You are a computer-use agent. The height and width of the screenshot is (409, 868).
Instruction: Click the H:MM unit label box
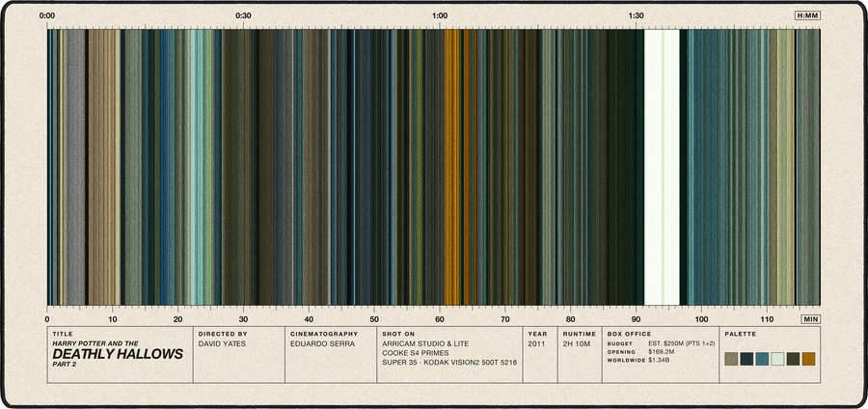(x=807, y=15)
